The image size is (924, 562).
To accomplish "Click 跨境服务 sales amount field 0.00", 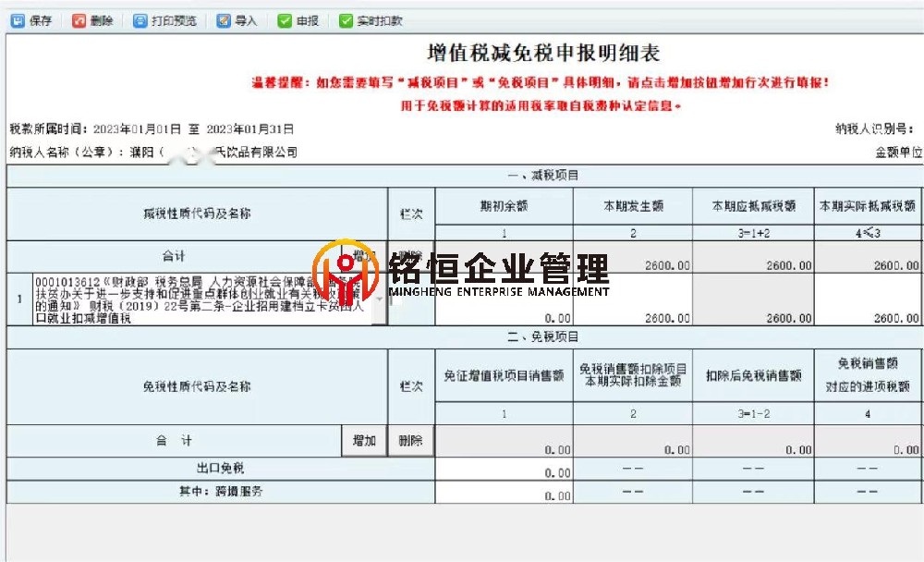I will 504,492.
